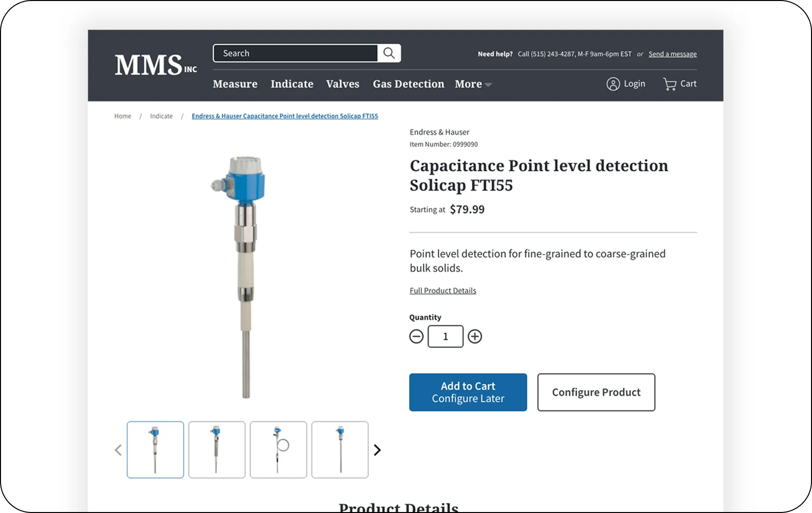The width and height of the screenshot is (812, 513).
Task: Select the second product thumbnail
Action: coord(217,450)
